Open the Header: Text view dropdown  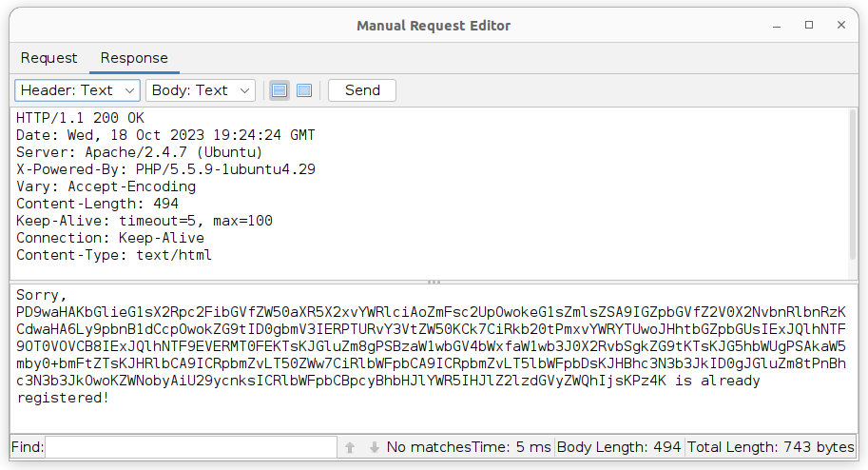[x=77, y=90]
